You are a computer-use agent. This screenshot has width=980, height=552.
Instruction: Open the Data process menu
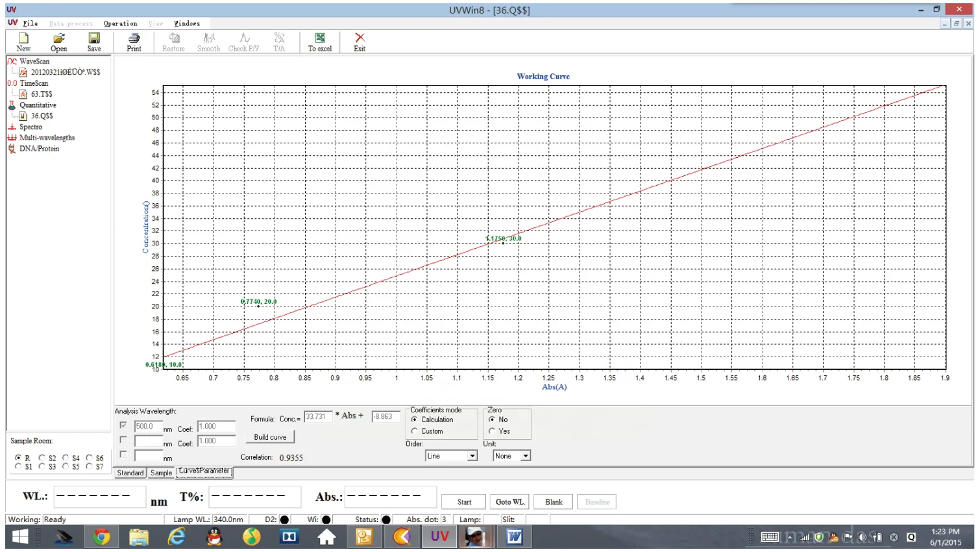click(71, 23)
